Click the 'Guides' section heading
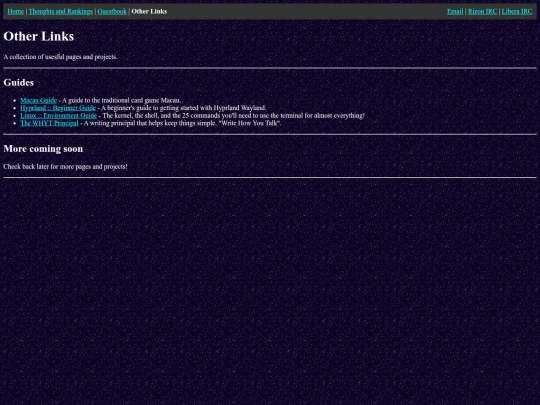This screenshot has height=405, width=540. 19,82
